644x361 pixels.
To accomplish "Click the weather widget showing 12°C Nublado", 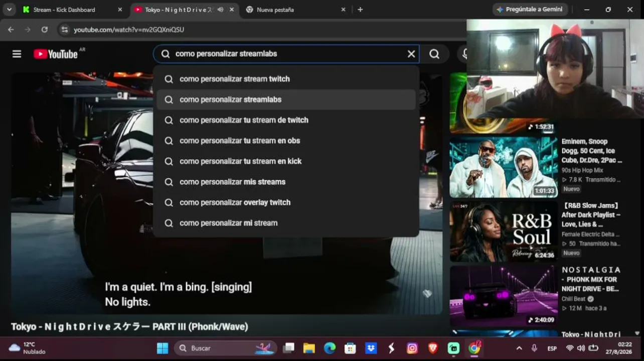I will click(x=27, y=348).
